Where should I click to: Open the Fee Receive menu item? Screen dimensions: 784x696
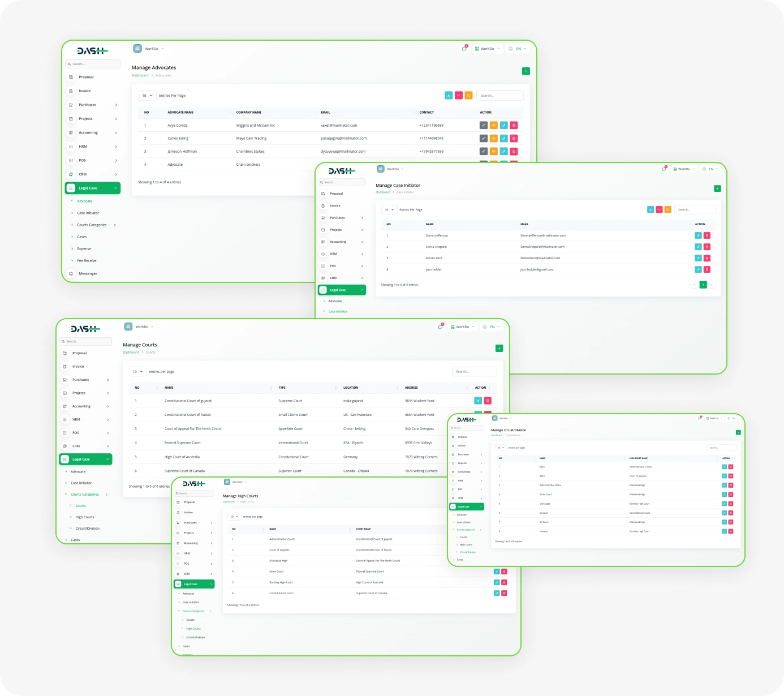pyautogui.click(x=87, y=261)
